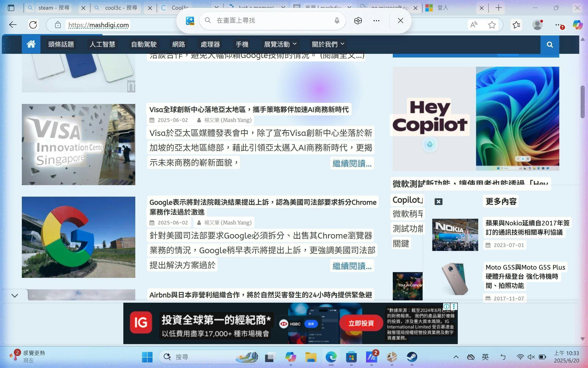Open the site search magnifier icon
588x368 pixels.
click(x=550, y=44)
